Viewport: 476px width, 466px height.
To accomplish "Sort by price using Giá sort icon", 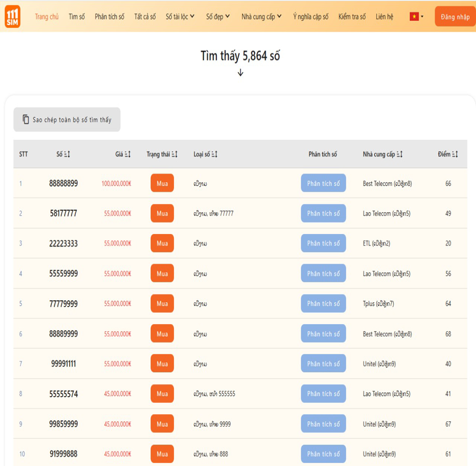I will (x=127, y=154).
